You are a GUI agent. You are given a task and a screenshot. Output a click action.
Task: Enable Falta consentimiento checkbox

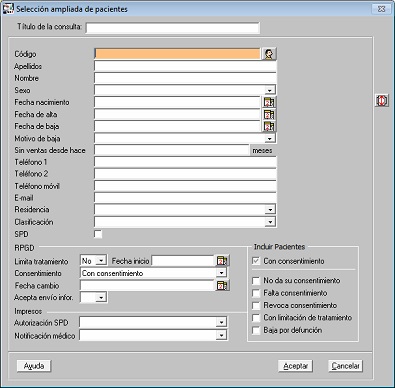tap(256, 293)
